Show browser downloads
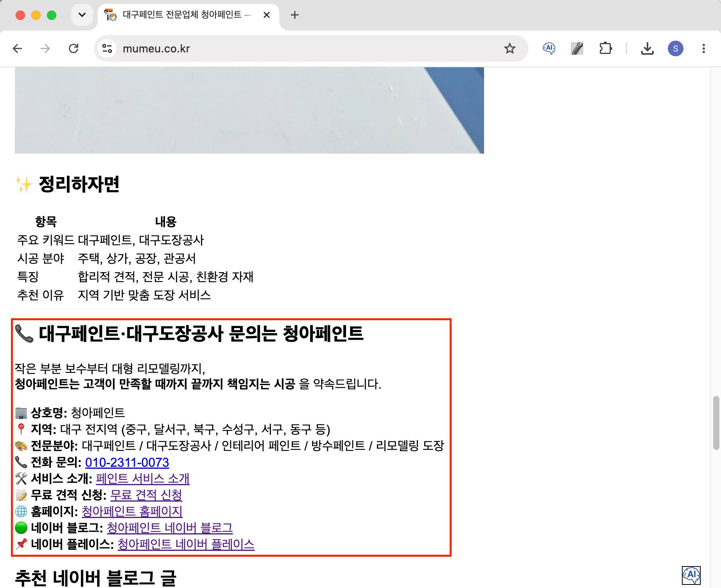Screen dimensions: 721x588 [x=647, y=48]
